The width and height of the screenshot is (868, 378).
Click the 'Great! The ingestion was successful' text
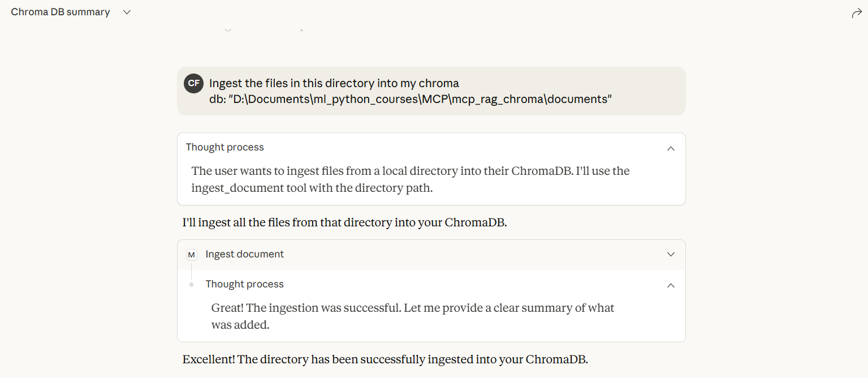coord(412,308)
